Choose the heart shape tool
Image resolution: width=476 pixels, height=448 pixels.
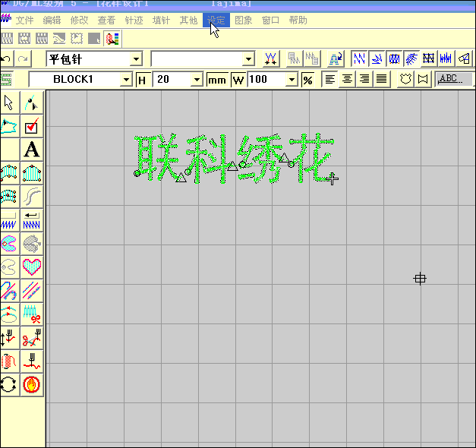click(32, 267)
